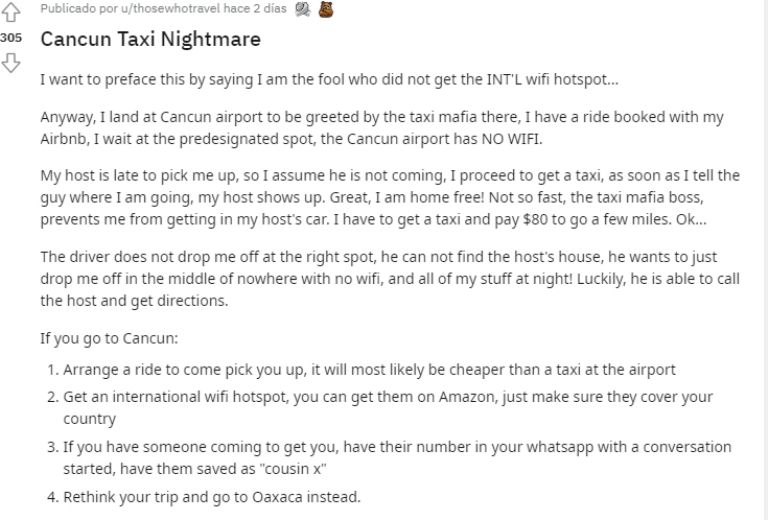This screenshot has width=768, height=520.
Task: Click the paragraph about the INT'L wifi hotspot
Action: pos(329,79)
